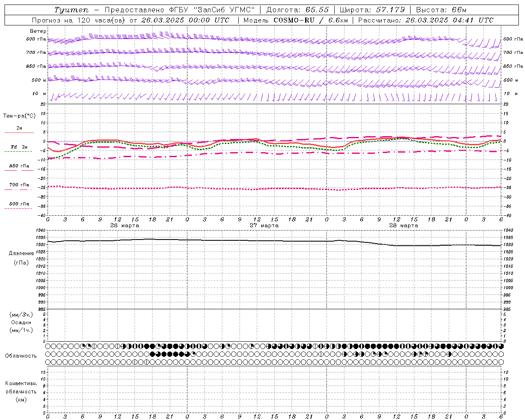This screenshot has height=420, width=525.
Task: Click the "Ветер" wind section label
Action: tap(38, 31)
